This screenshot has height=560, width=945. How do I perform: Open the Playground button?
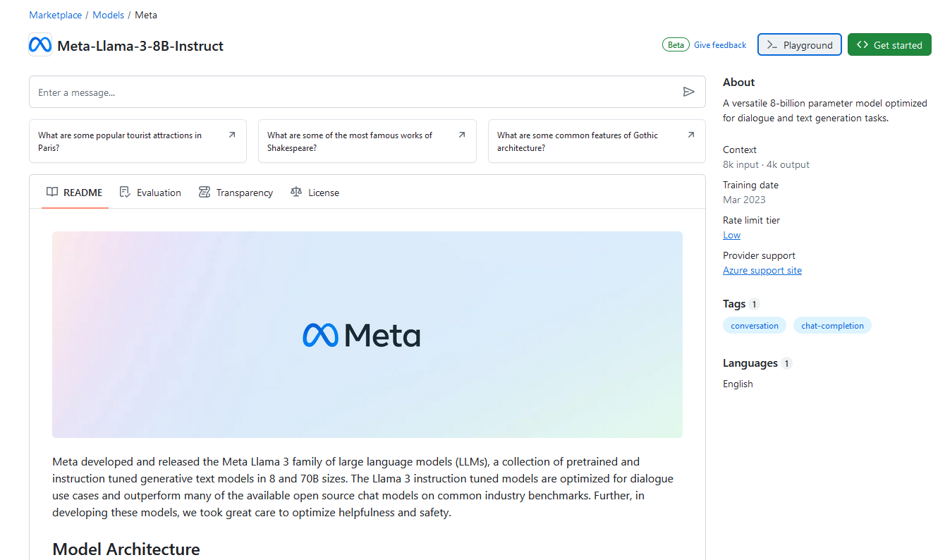(x=800, y=44)
